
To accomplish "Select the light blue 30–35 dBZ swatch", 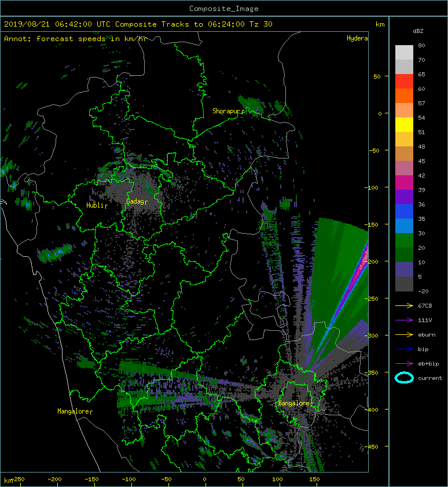I will (404, 226).
